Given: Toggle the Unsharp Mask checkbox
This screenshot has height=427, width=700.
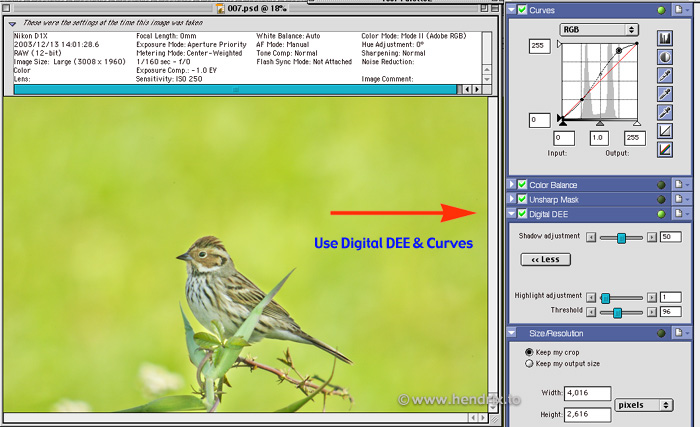Looking at the screenshot, I should coord(522,199).
